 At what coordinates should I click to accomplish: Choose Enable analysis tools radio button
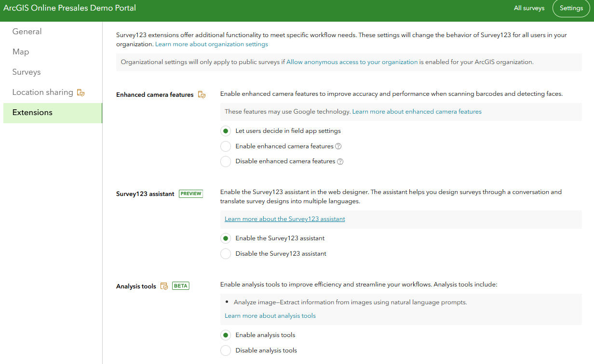225,335
